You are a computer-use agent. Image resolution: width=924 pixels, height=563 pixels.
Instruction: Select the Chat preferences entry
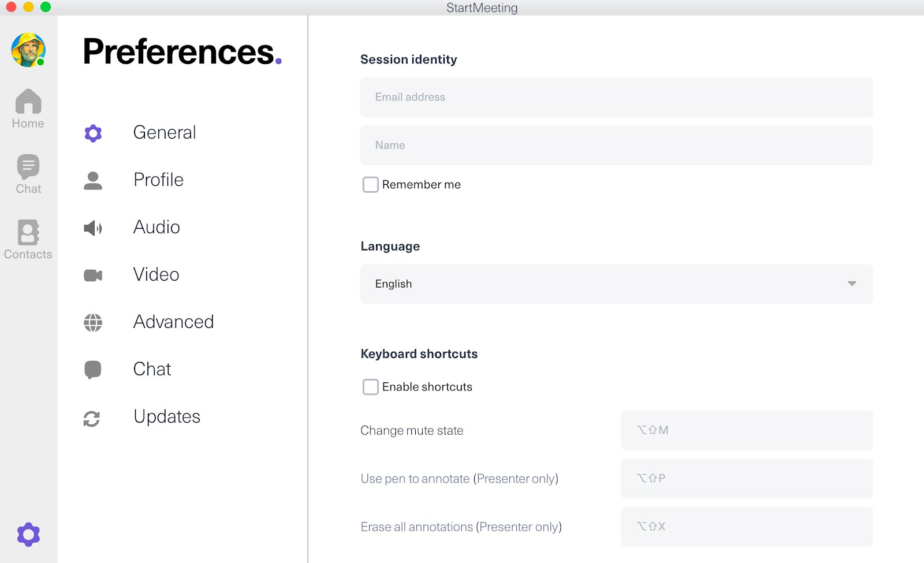point(152,370)
